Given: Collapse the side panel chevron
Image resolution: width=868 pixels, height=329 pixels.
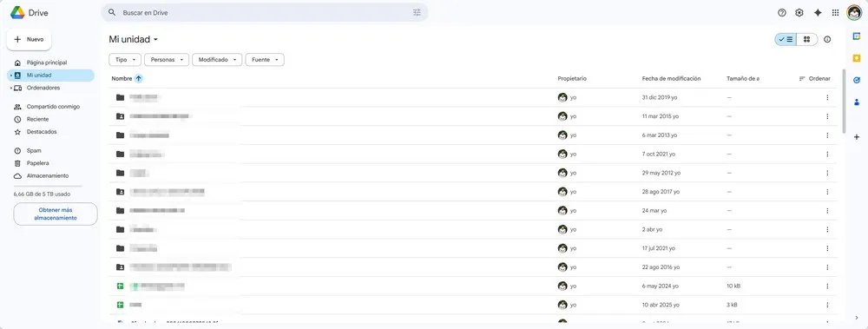Looking at the screenshot, I should click(x=857, y=318).
